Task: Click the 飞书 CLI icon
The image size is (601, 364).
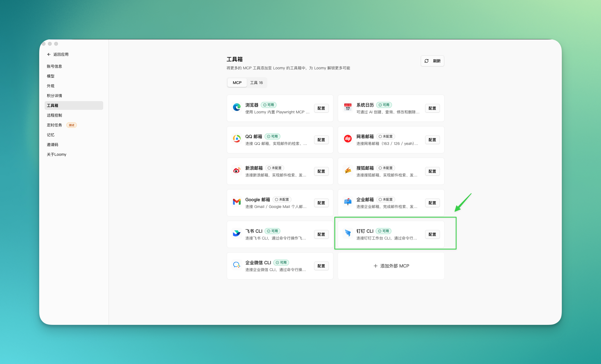Action: [237, 233]
